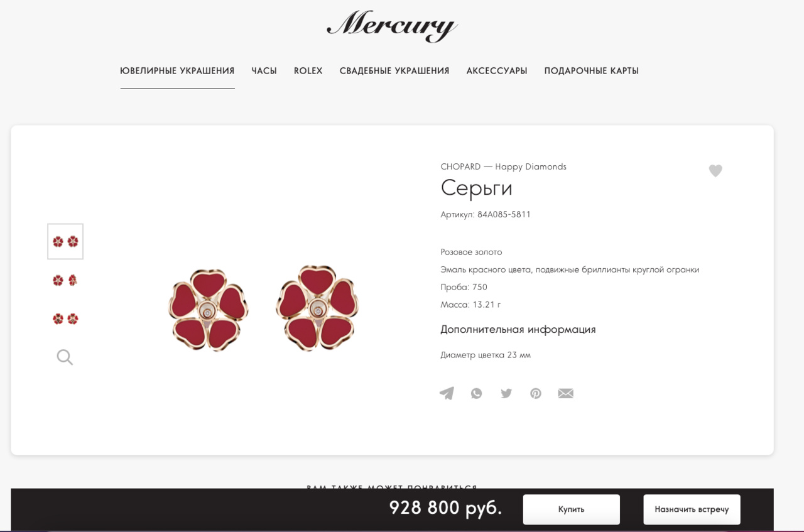The width and height of the screenshot is (804, 532).
Task: Select first earrings thumbnail
Action: [x=65, y=241]
